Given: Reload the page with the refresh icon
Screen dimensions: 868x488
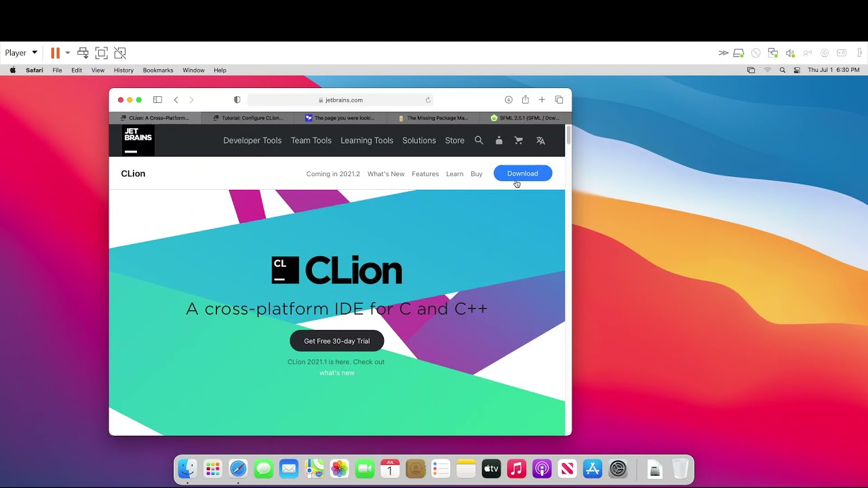Looking at the screenshot, I should pyautogui.click(x=428, y=100).
